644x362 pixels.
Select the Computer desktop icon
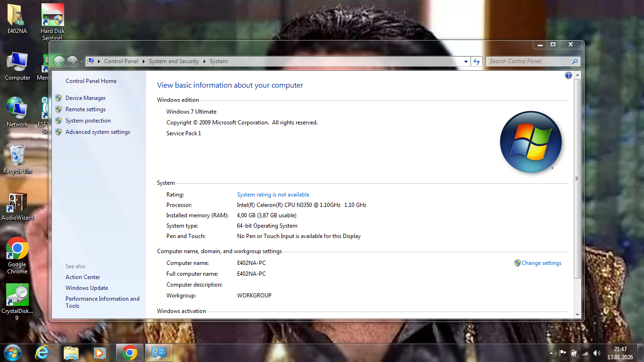coord(17,66)
